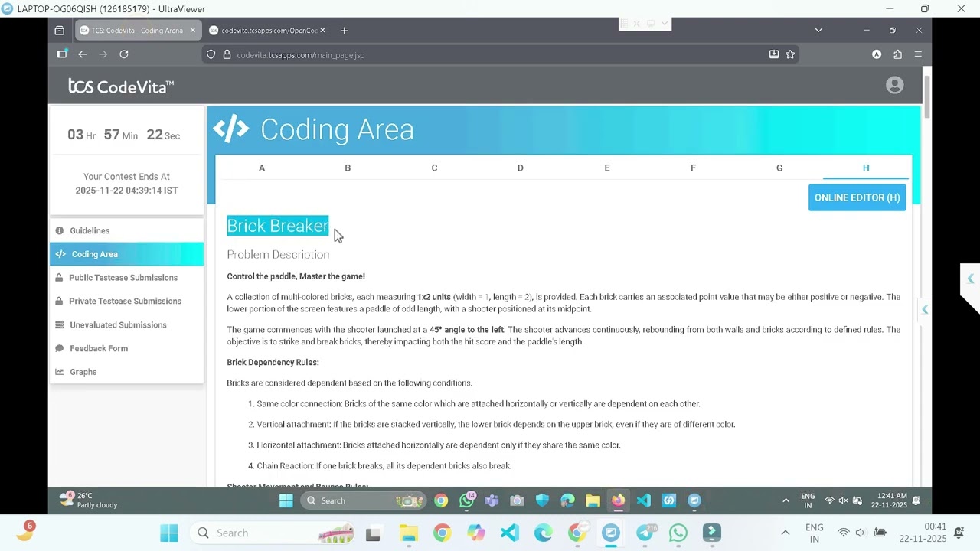
Task: Select the TCS CodeVita Coding Arena tab
Action: 138,31
